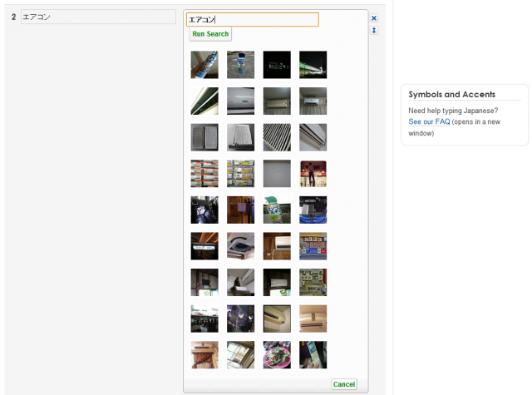Select the salad on pink plate thumbnail
This screenshot has height=395, width=532.
pos(277,355)
